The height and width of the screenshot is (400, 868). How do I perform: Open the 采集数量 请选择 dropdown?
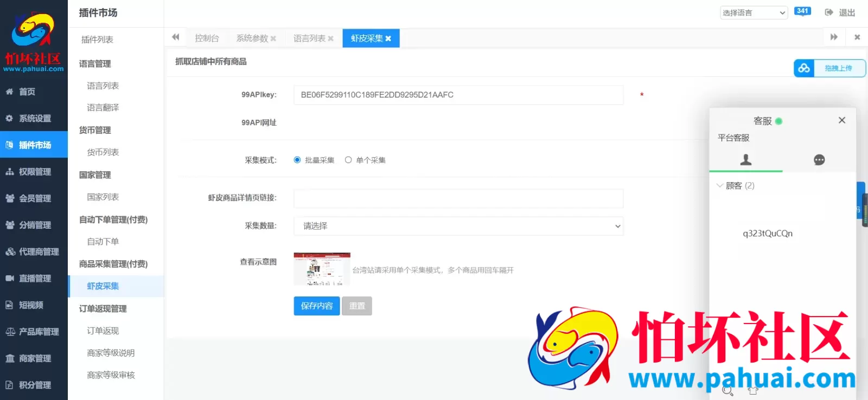click(458, 226)
